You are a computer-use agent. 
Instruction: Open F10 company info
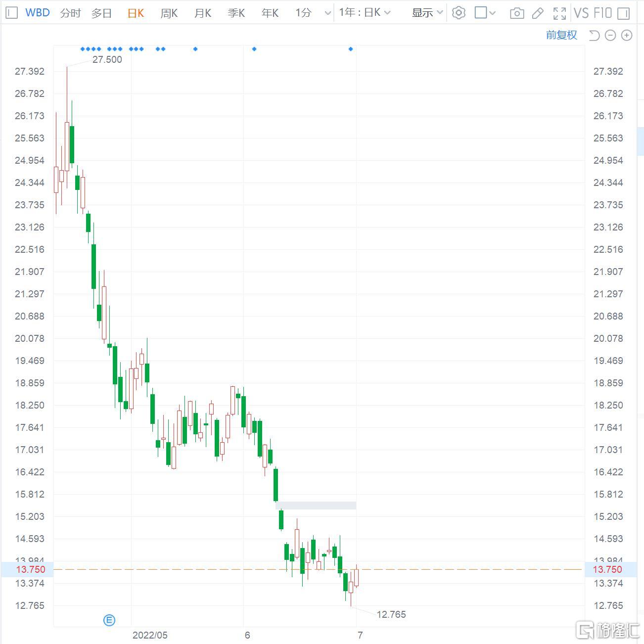[x=602, y=13]
